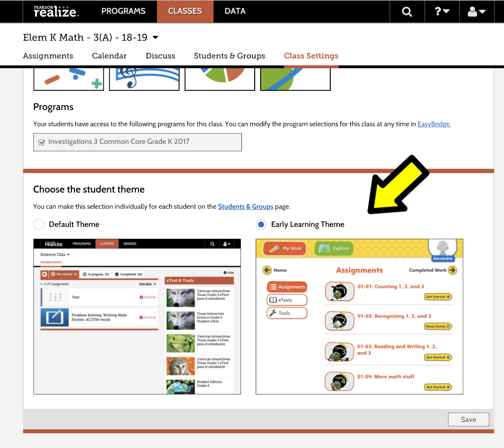Click the frog eText thumbnail in default preview
Screen dimensions: 504x448
[x=180, y=343]
